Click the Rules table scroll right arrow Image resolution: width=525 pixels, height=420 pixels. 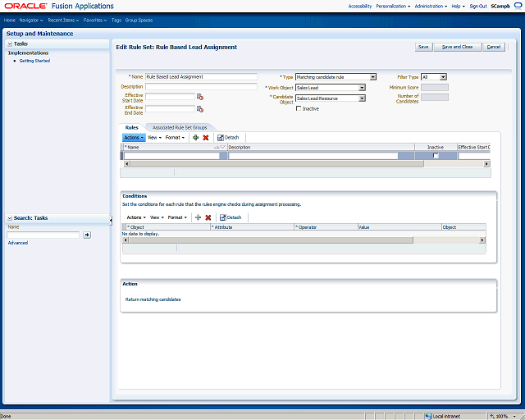click(x=486, y=164)
